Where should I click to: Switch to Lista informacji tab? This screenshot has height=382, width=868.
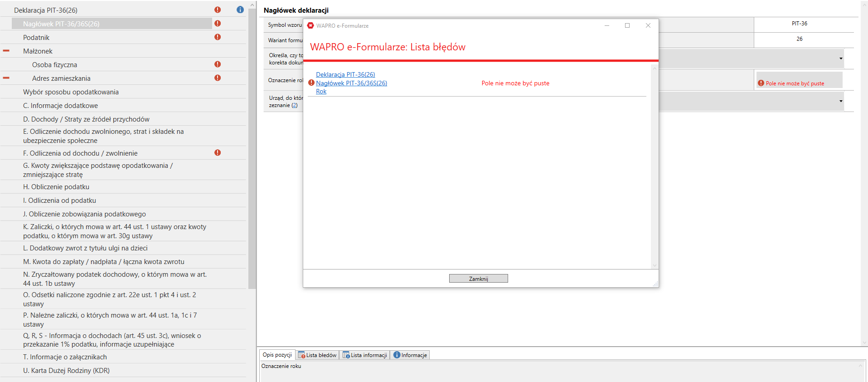(x=365, y=355)
